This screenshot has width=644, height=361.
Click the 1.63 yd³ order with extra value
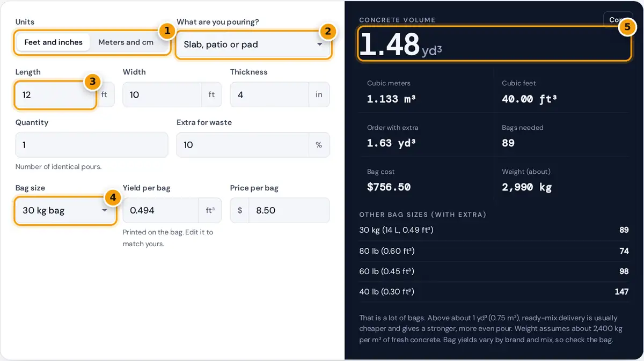click(x=391, y=143)
